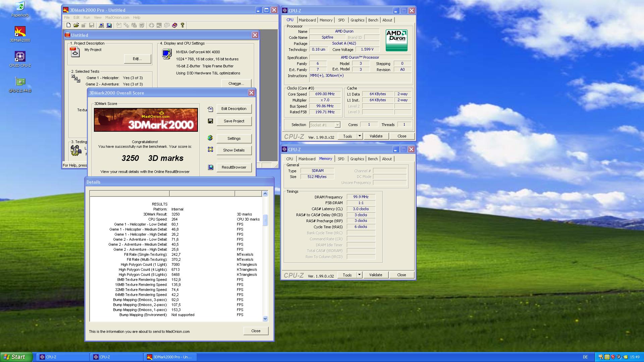Image resolution: width=644 pixels, height=362 pixels.
Task: Click the Windows Start button
Action: click(16, 357)
